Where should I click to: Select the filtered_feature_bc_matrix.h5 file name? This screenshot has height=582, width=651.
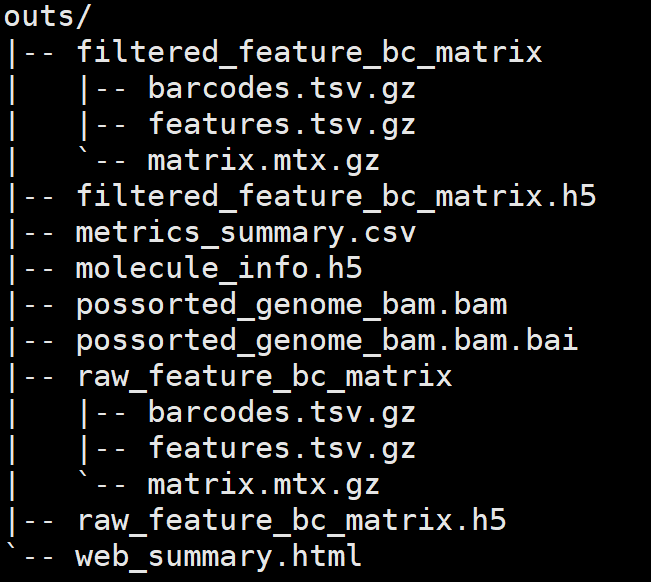point(336,196)
